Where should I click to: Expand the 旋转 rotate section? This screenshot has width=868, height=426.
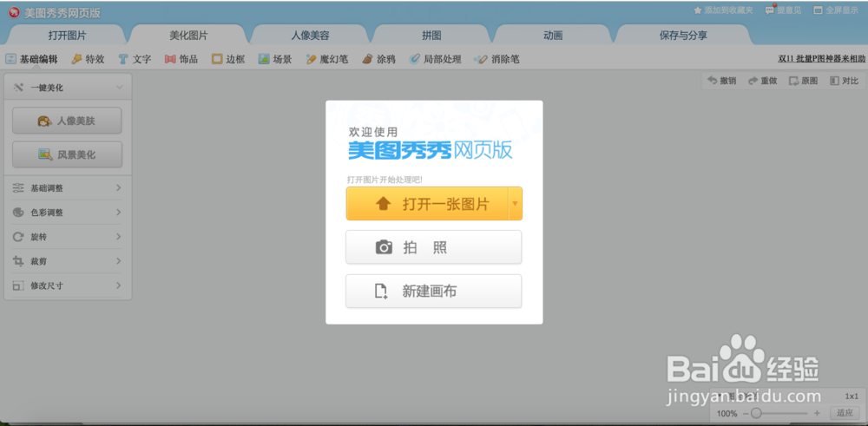pos(67,237)
